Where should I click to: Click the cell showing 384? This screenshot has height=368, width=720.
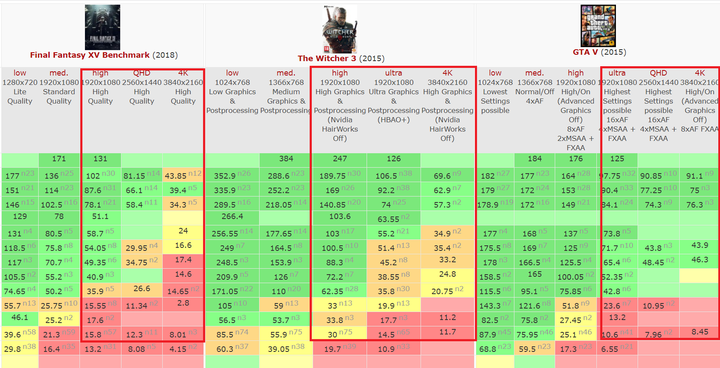pyautogui.click(x=286, y=159)
